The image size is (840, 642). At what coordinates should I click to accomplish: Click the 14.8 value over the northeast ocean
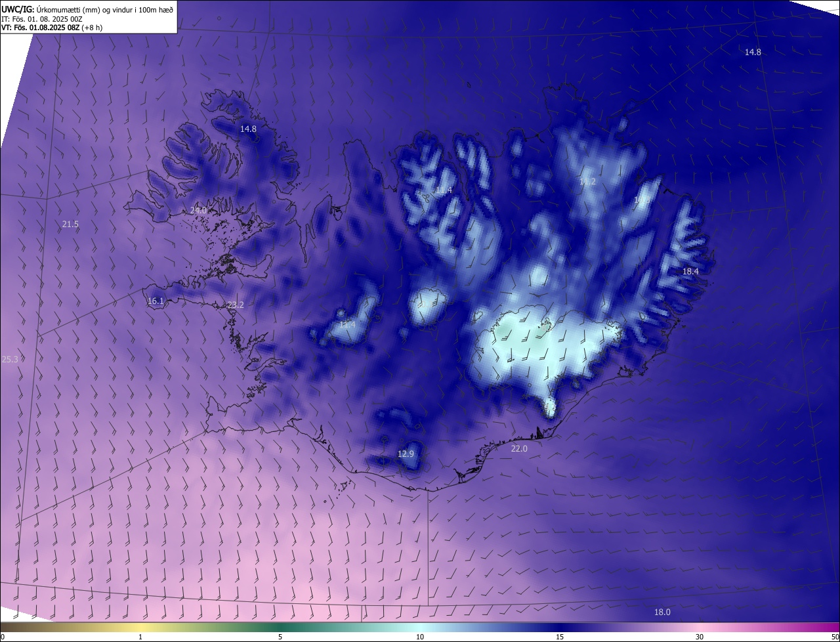(753, 52)
